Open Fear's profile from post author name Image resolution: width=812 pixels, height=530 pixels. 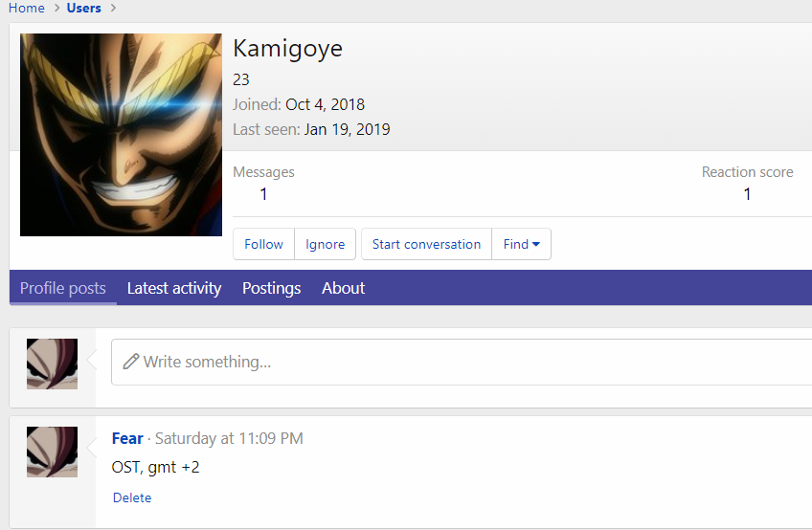coord(127,438)
